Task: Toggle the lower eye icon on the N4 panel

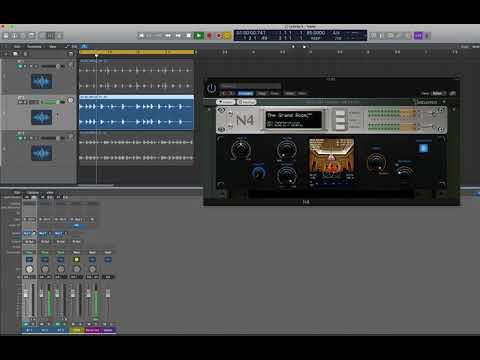Action: click(221, 129)
